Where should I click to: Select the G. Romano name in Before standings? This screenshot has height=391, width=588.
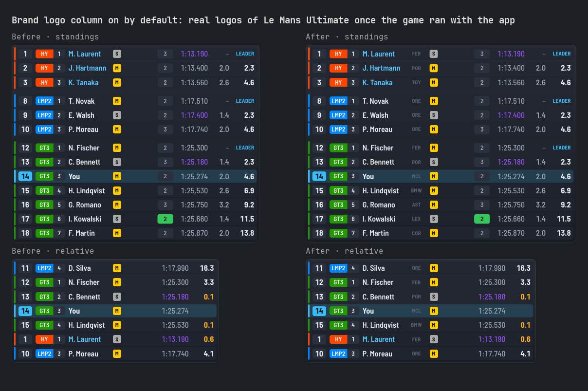[x=85, y=205]
